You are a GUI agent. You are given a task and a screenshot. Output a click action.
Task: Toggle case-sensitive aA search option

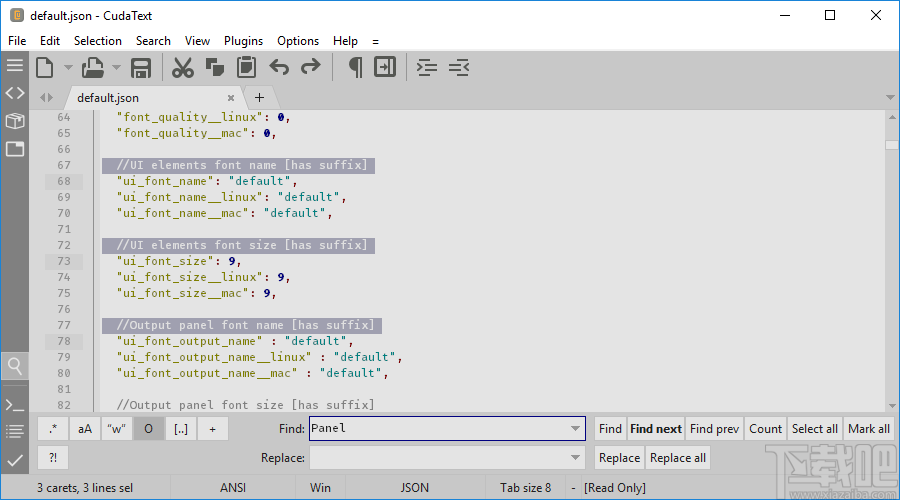[85, 429]
